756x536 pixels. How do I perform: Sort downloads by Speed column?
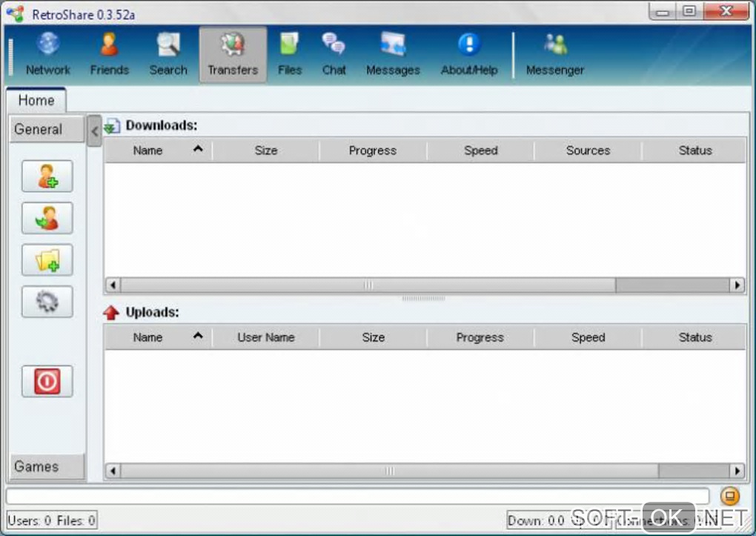[x=481, y=150]
